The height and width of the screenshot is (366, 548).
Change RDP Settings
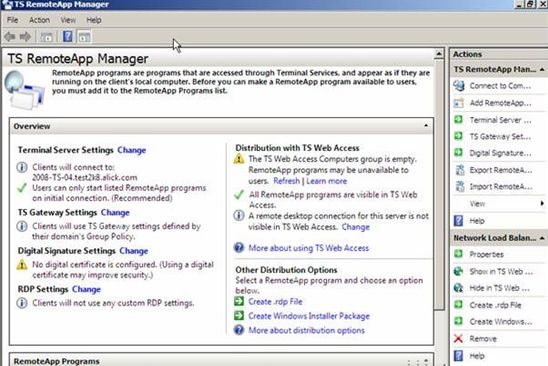coord(86,289)
